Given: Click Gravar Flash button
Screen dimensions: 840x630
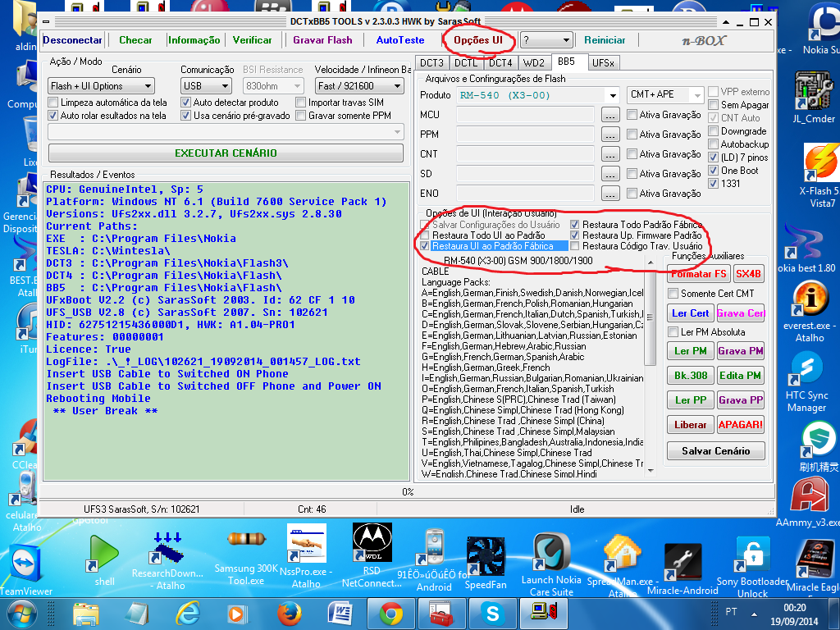Looking at the screenshot, I should point(322,40).
